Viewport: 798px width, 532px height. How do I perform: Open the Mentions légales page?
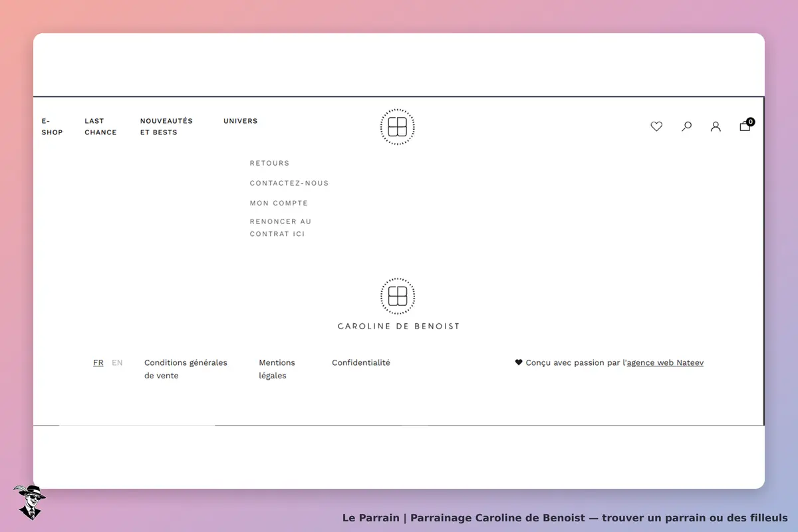coord(277,369)
